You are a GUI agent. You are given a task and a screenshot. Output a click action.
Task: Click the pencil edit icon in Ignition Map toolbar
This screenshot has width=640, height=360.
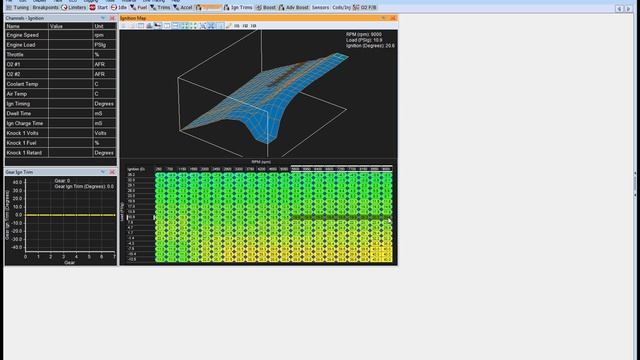[229, 26]
